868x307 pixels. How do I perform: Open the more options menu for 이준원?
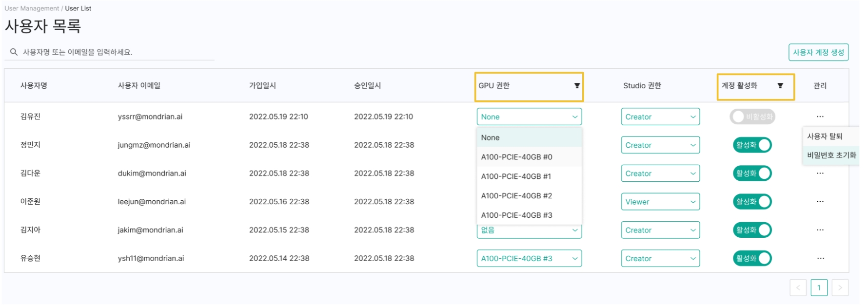coord(820,202)
